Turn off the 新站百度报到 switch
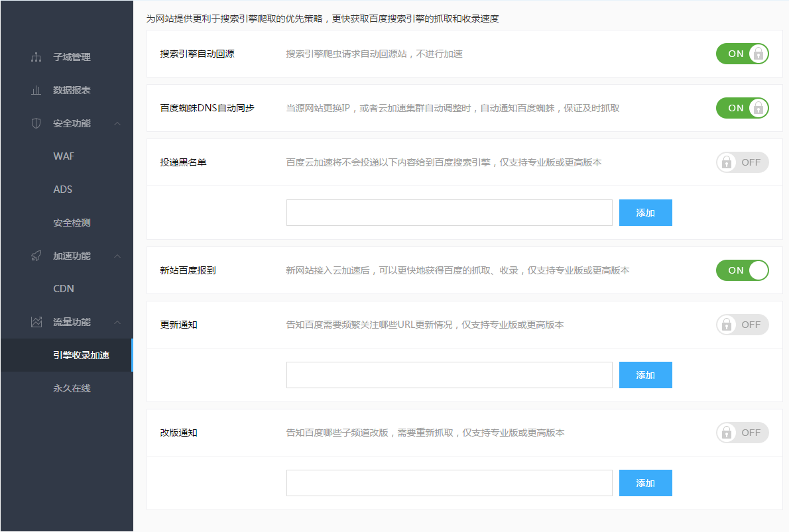Viewport: 789px width, 532px height. click(x=742, y=270)
